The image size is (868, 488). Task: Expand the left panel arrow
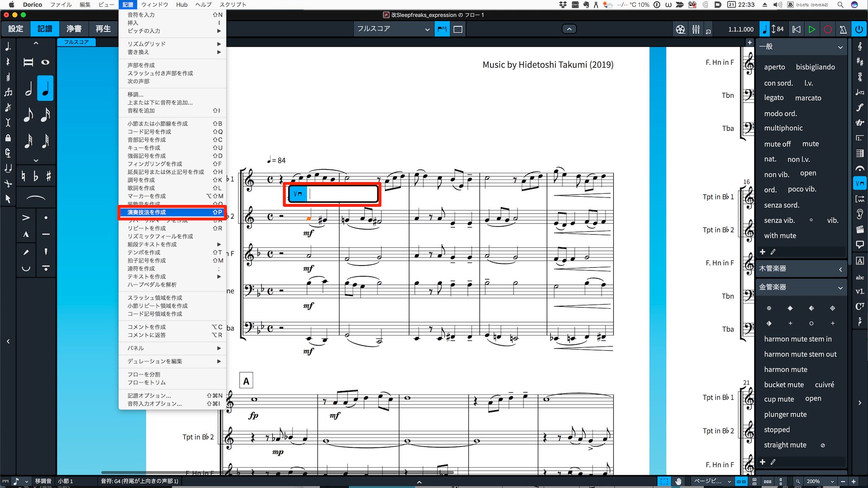pos(8,341)
